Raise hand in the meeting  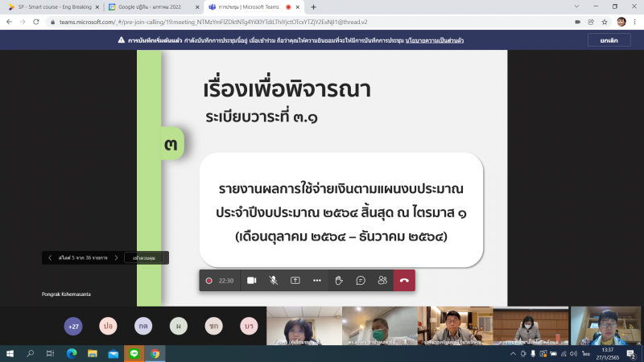coord(338,280)
